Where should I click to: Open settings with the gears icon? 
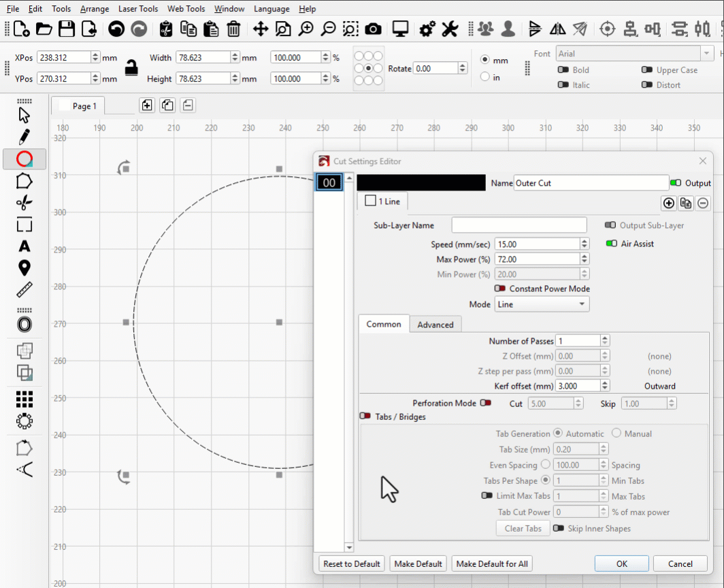427,29
